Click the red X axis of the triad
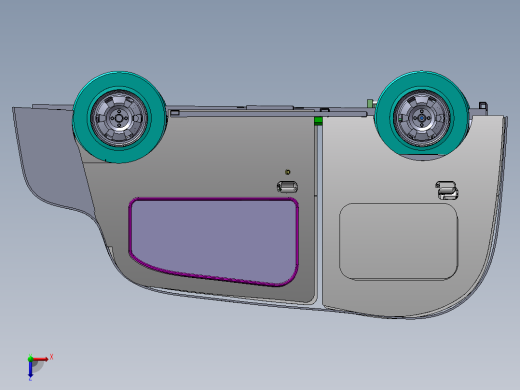 [41, 359]
